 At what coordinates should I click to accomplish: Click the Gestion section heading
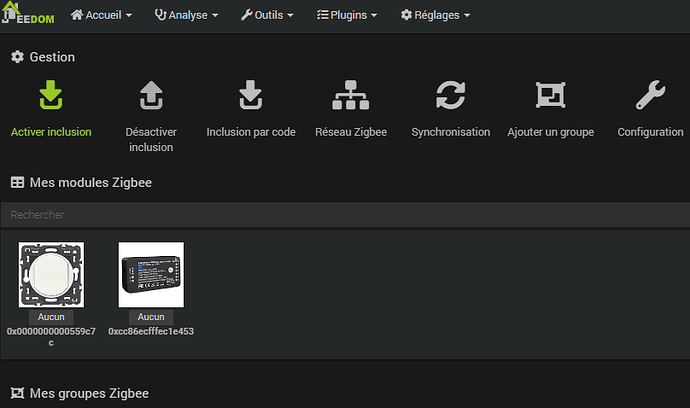[52, 57]
